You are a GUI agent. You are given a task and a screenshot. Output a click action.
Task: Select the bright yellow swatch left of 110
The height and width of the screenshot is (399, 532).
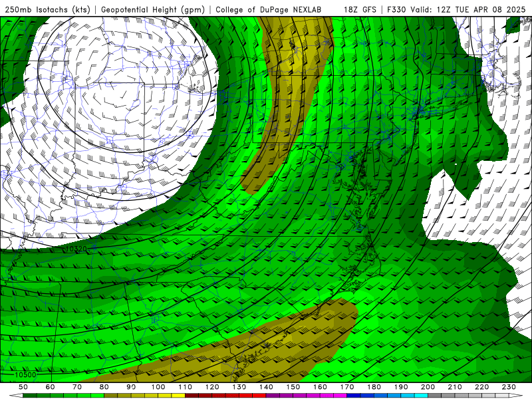point(178,396)
